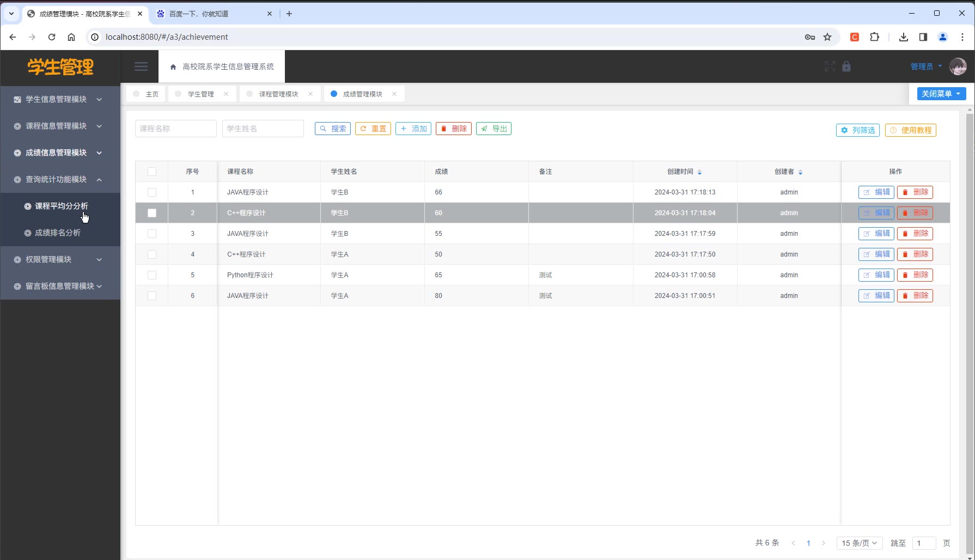Image resolution: width=975 pixels, height=560 pixels.
Task: Open the user avatar picture
Action: coord(958,66)
